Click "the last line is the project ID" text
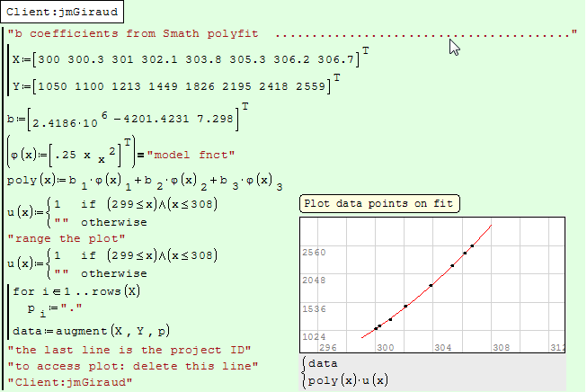Viewport: 587px width, 392px height. (122, 349)
